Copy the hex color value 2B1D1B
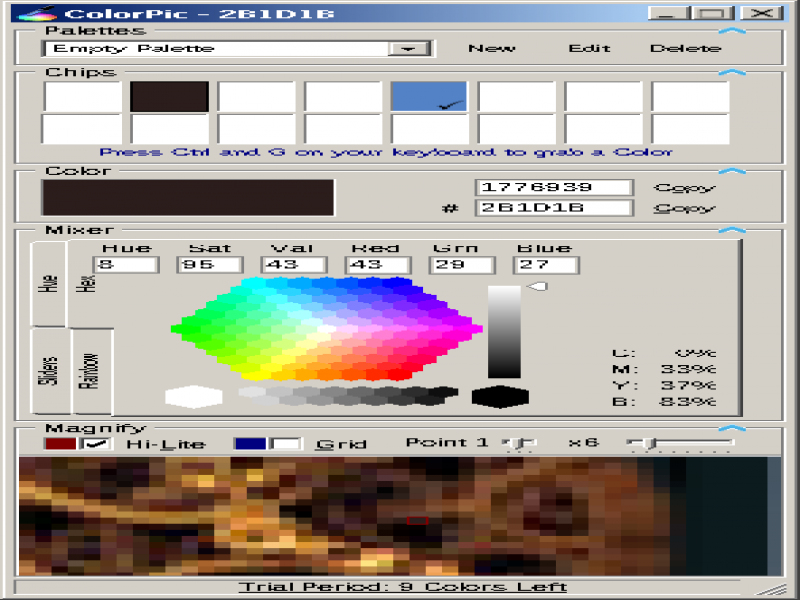 pos(684,208)
